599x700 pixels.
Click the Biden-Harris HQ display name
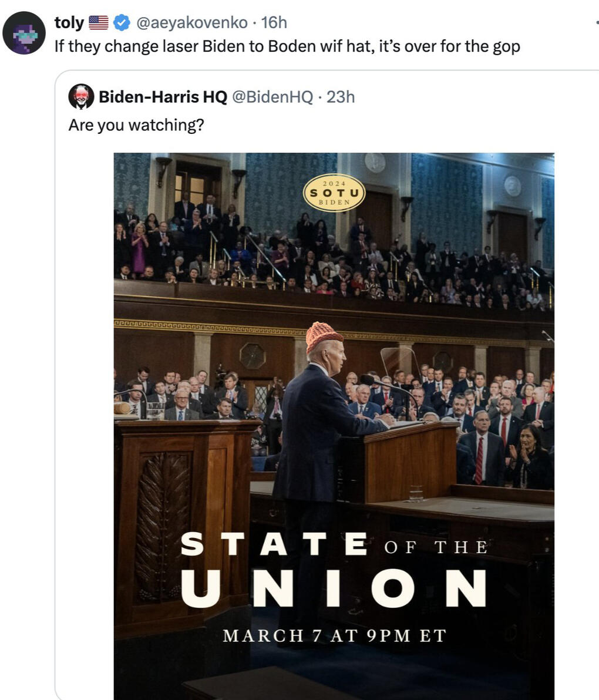(x=163, y=97)
